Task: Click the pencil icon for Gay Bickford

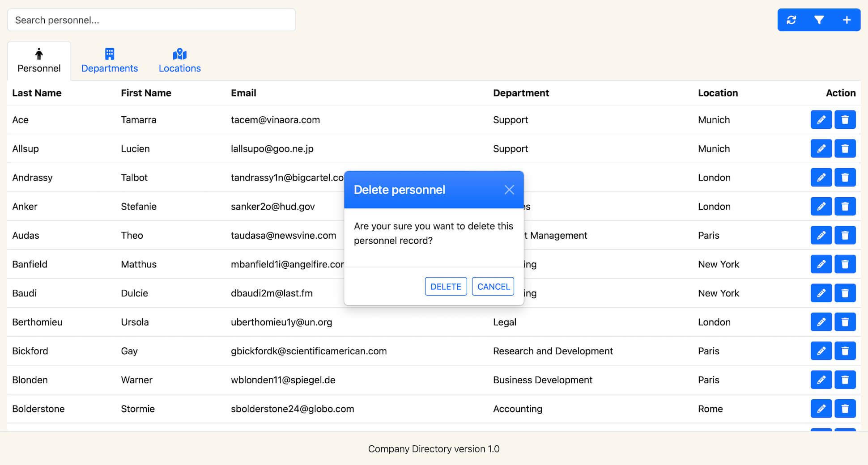Action: point(821,351)
